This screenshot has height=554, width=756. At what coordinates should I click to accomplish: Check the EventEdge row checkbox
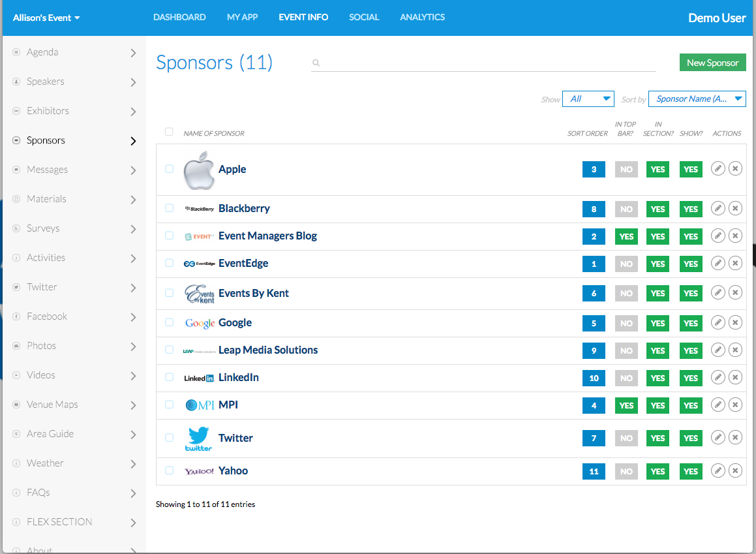pyautogui.click(x=169, y=263)
